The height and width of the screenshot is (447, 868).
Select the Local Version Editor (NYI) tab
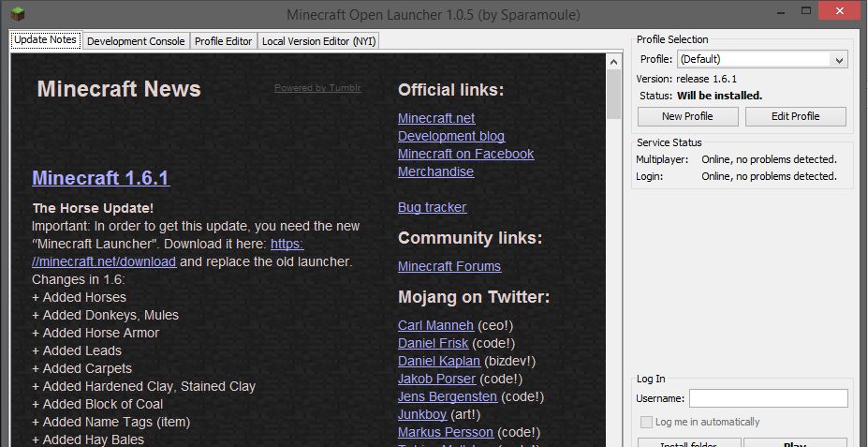[318, 41]
